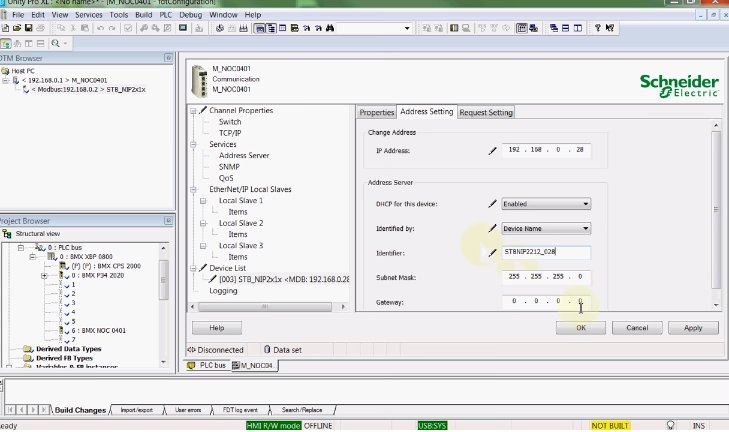Click the Undo arrow icon

click(x=100, y=28)
